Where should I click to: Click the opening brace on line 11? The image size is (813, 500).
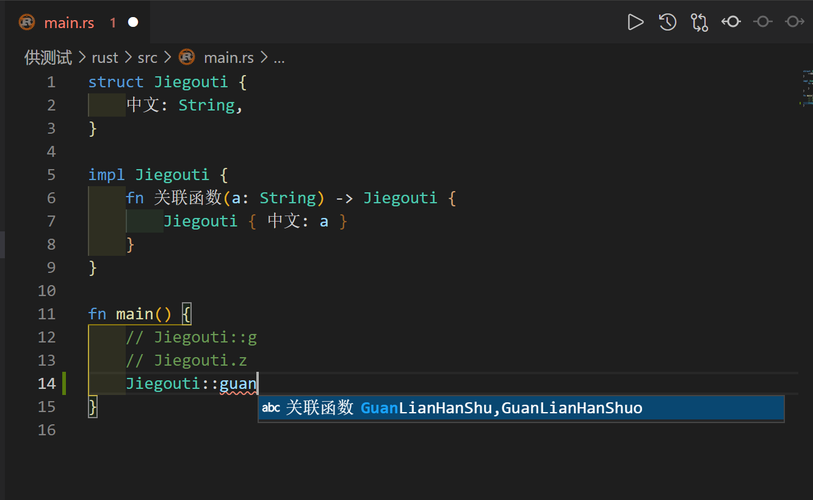pos(187,314)
